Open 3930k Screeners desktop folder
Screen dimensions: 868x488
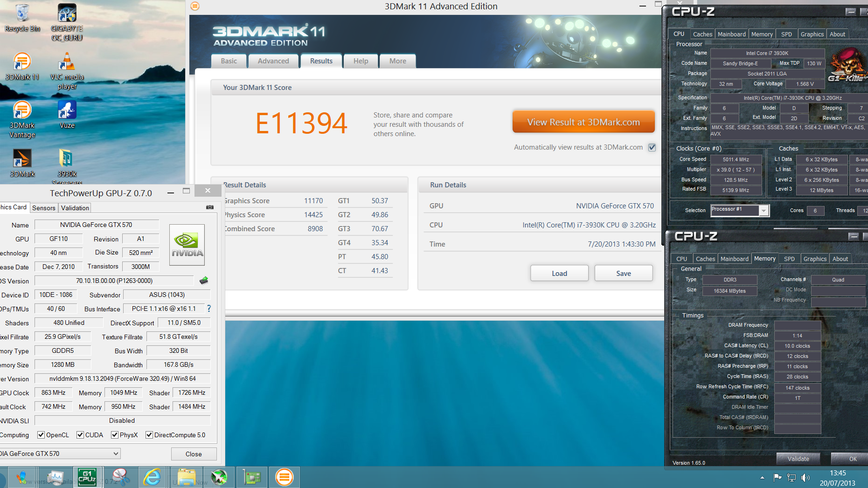[x=67, y=167]
